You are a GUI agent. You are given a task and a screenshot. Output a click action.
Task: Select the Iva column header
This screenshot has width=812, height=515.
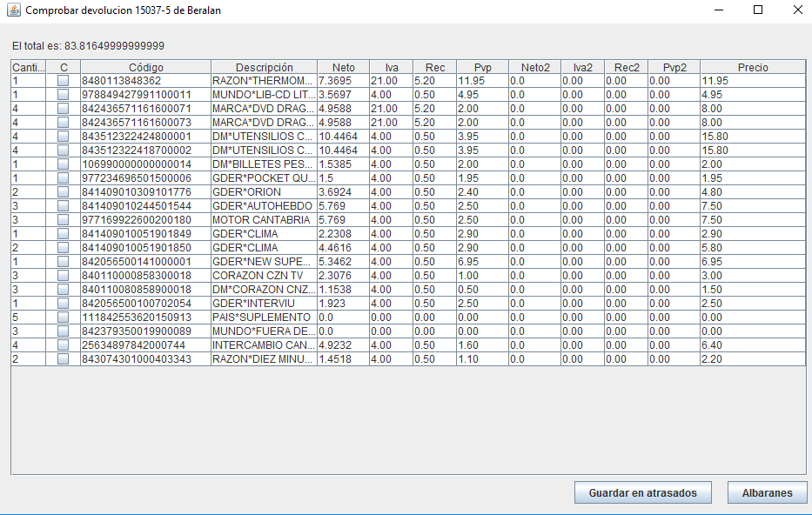[x=391, y=67]
